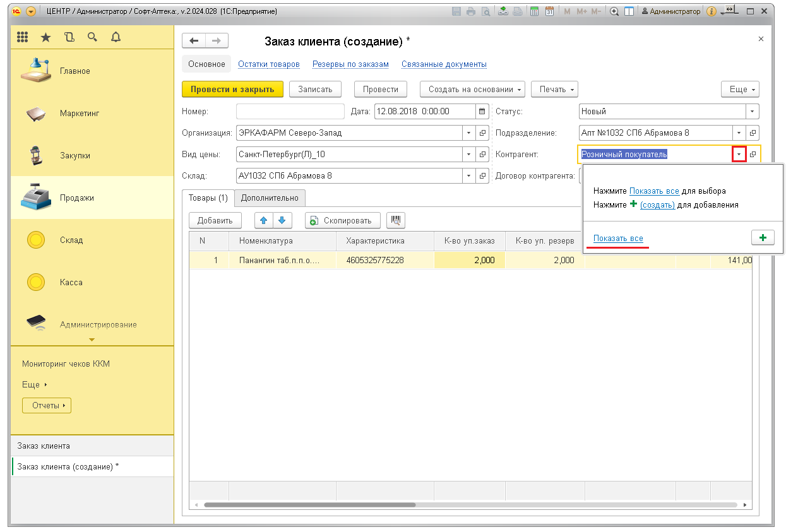Click the Показать все link
Screen dimensions: 786x532
pos(618,239)
